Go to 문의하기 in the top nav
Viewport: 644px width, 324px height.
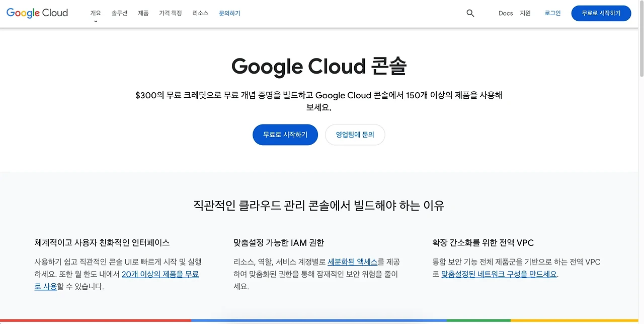coord(230,13)
